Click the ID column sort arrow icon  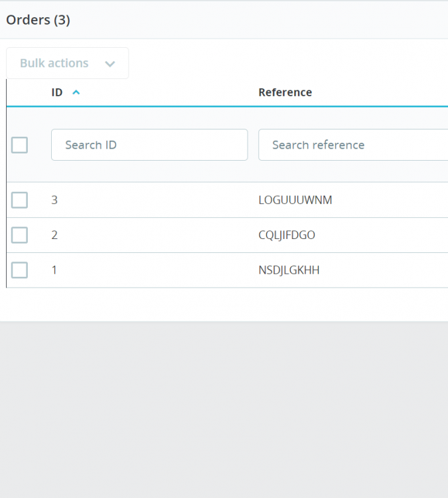click(76, 92)
